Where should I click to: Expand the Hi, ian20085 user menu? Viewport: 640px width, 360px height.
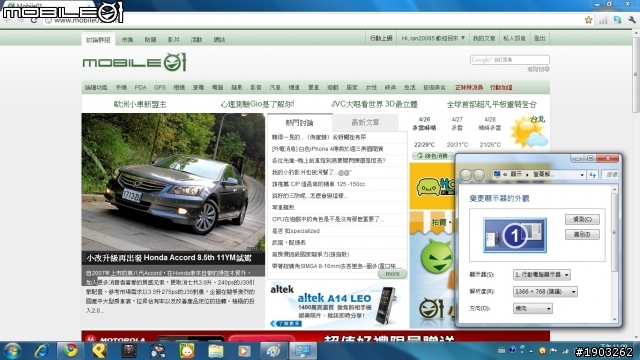(433, 38)
